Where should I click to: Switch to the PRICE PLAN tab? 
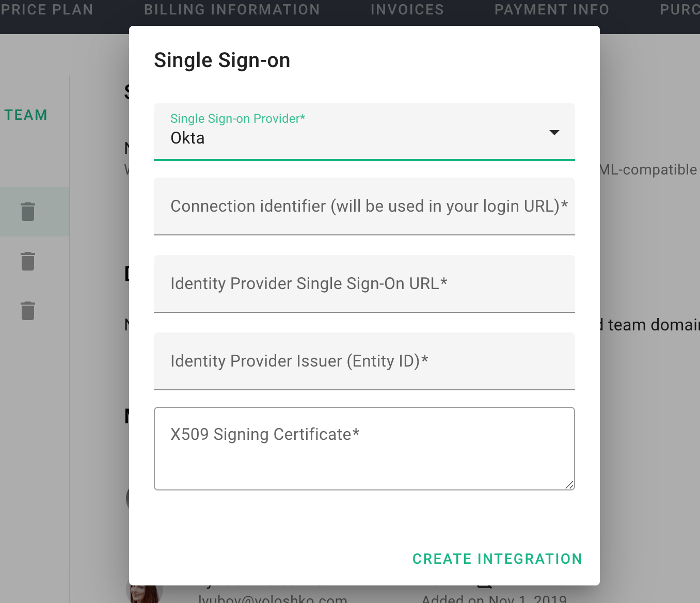[x=46, y=10]
